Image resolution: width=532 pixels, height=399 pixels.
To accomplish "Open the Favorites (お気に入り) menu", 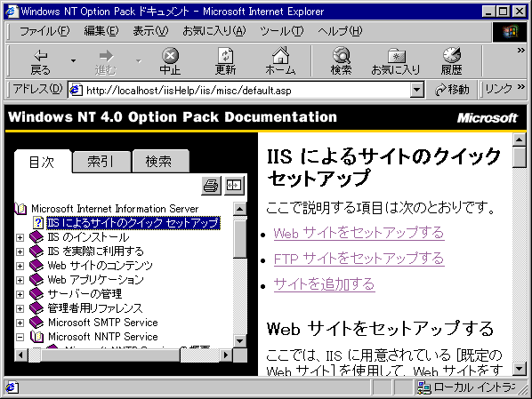I will tap(214, 31).
